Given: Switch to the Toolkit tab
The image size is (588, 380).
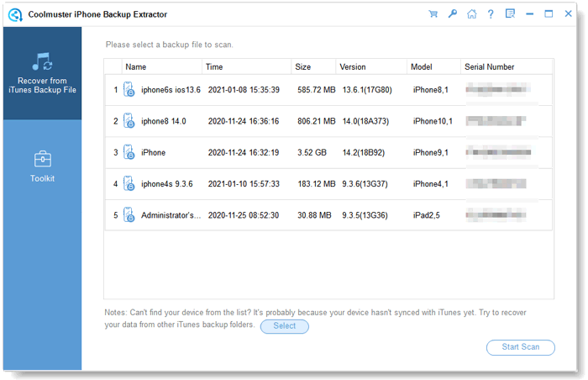Looking at the screenshot, I should (41, 166).
